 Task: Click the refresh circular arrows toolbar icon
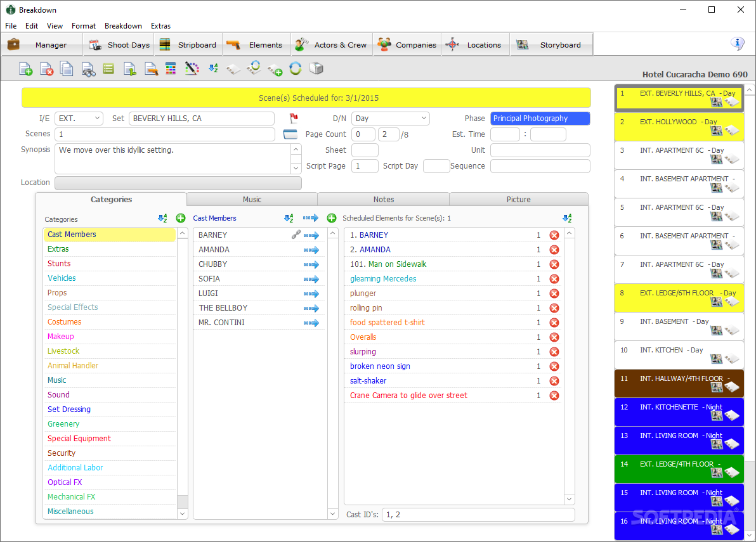[x=296, y=68]
